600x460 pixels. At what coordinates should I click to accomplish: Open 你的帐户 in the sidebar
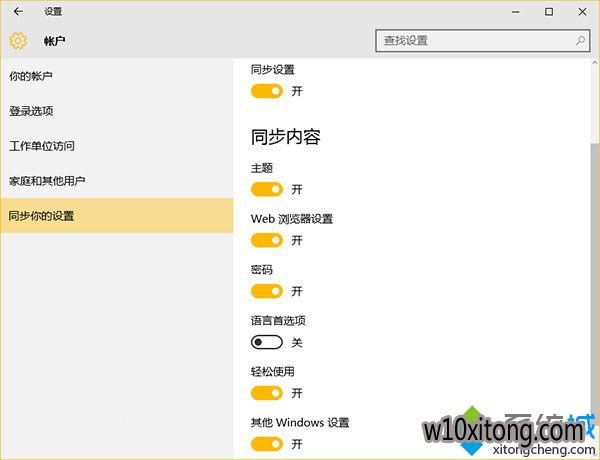[117, 76]
